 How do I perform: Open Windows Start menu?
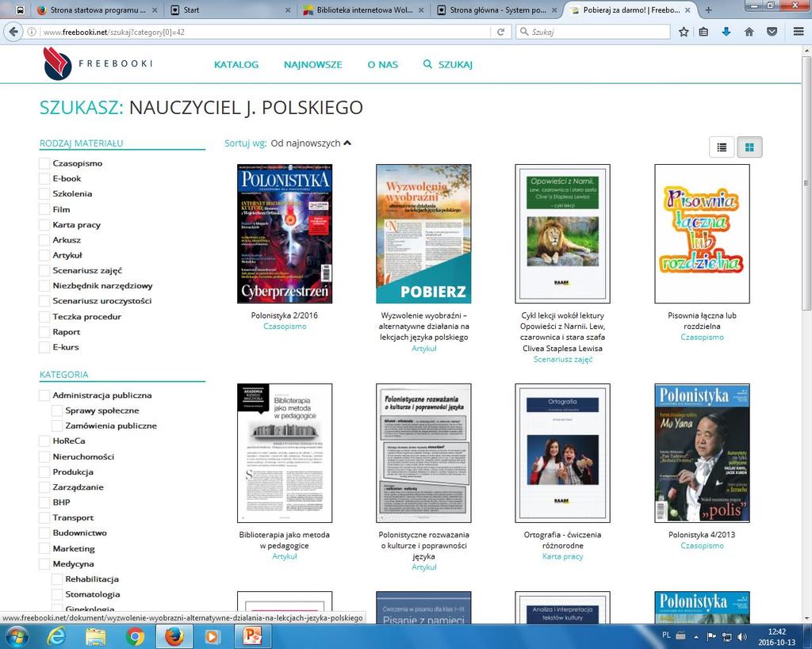click(17, 636)
